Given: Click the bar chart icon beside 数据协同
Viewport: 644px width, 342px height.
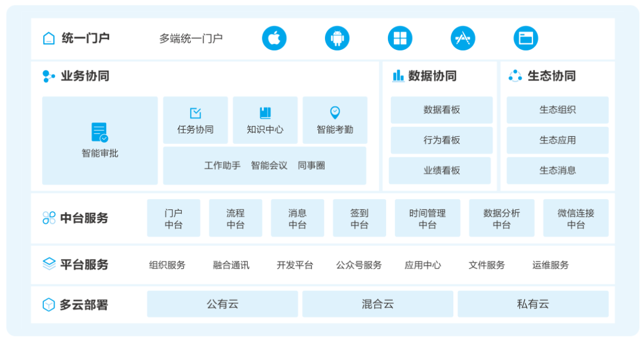Looking at the screenshot, I should (398, 76).
